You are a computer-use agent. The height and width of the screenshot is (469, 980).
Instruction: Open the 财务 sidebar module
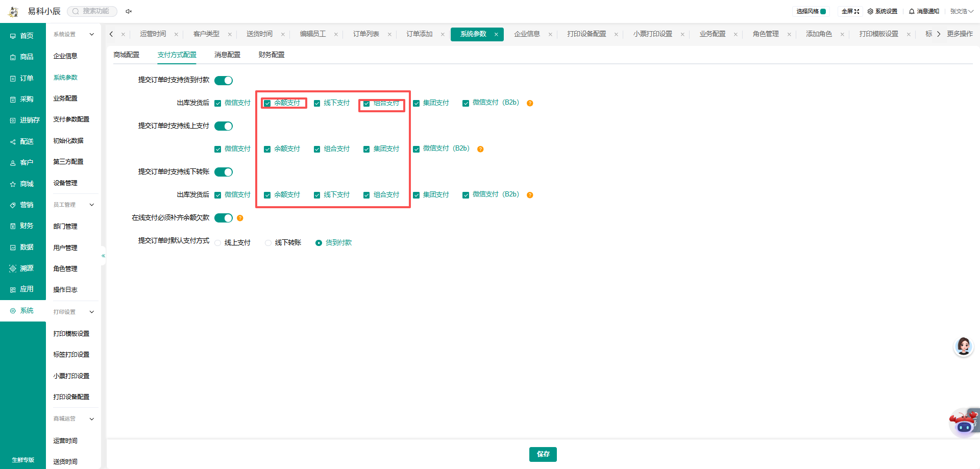(x=22, y=226)
